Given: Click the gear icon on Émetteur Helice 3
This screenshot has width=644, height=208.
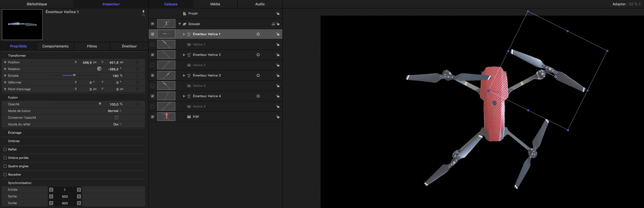Looking at the screenshot, I should (258, 75).
